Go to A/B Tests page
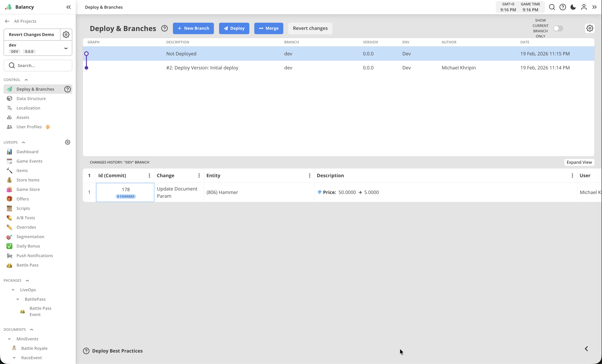Screen dimensions: 602x364 [26, 218]
